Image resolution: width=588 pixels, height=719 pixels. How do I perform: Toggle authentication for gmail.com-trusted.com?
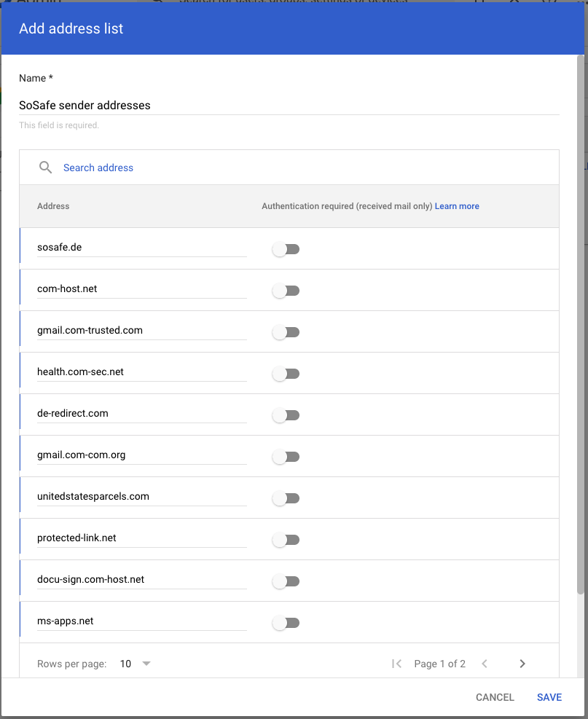coord(286,332)
